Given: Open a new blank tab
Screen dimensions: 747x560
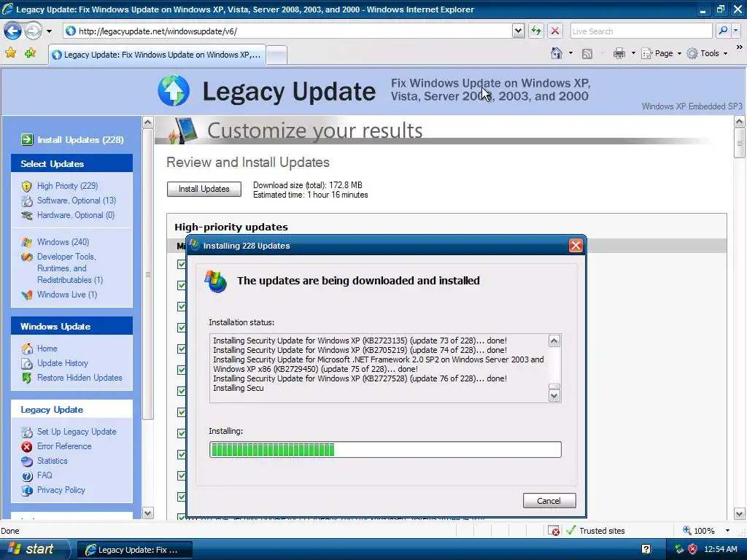Looking at the screenshot, I should tap(276, 55).
